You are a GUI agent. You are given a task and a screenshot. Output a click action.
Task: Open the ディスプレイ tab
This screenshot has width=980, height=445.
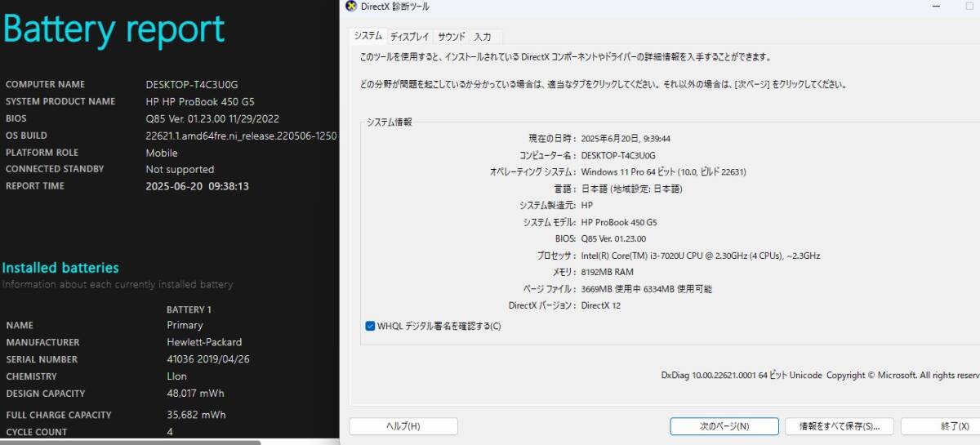(x=409, y=37)
